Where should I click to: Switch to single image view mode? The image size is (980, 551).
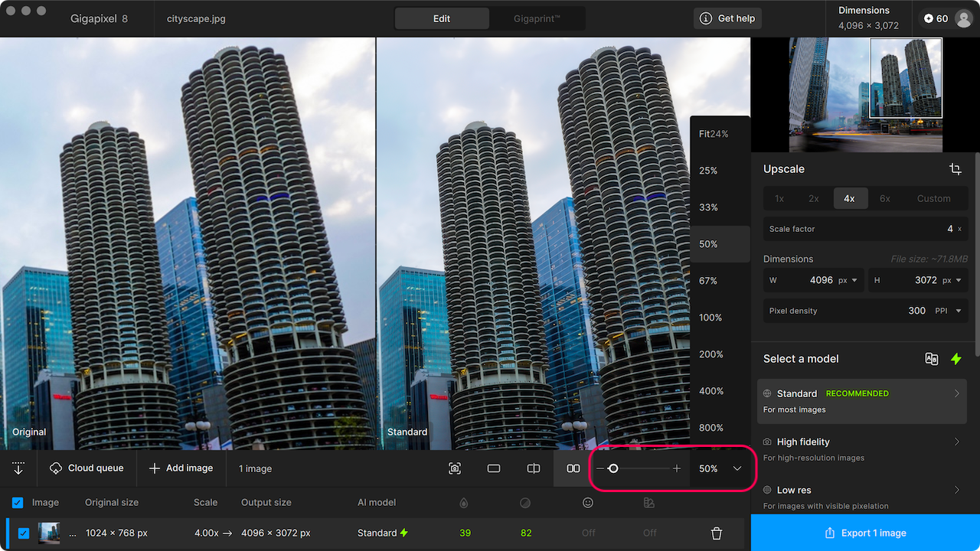click(x=494, y=468)
